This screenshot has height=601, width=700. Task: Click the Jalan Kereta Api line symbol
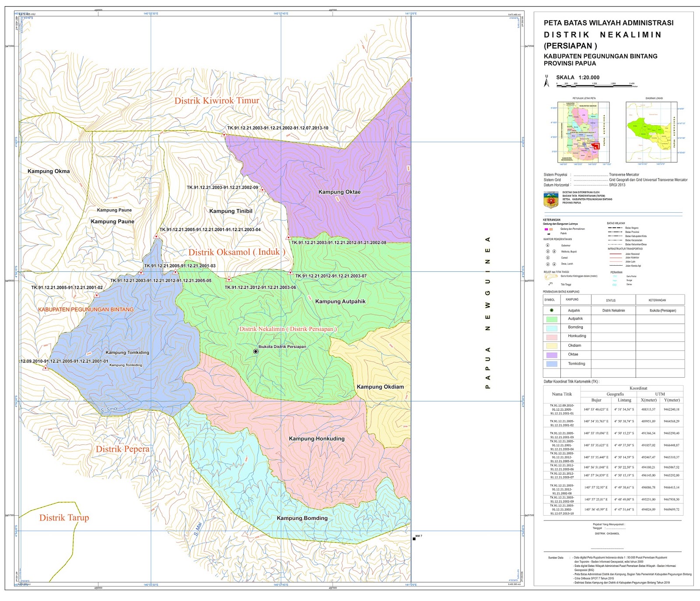pos(616,266)
